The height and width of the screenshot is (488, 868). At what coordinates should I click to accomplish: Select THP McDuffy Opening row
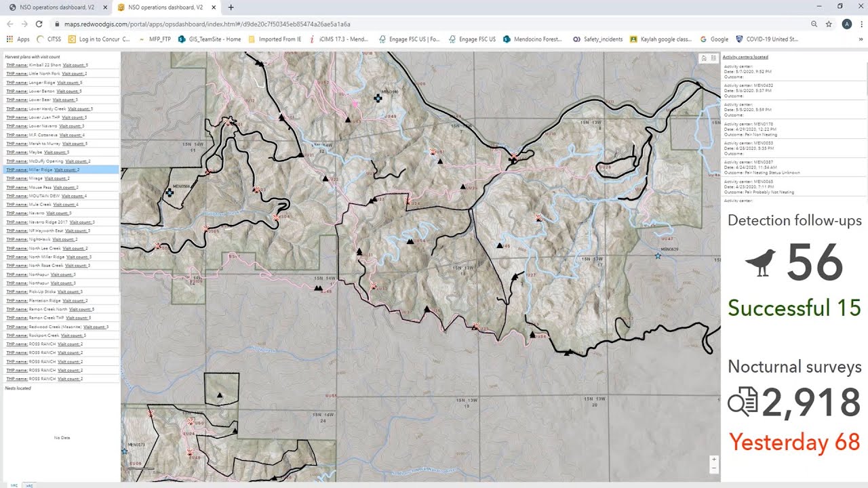click(x=60, y=161)
